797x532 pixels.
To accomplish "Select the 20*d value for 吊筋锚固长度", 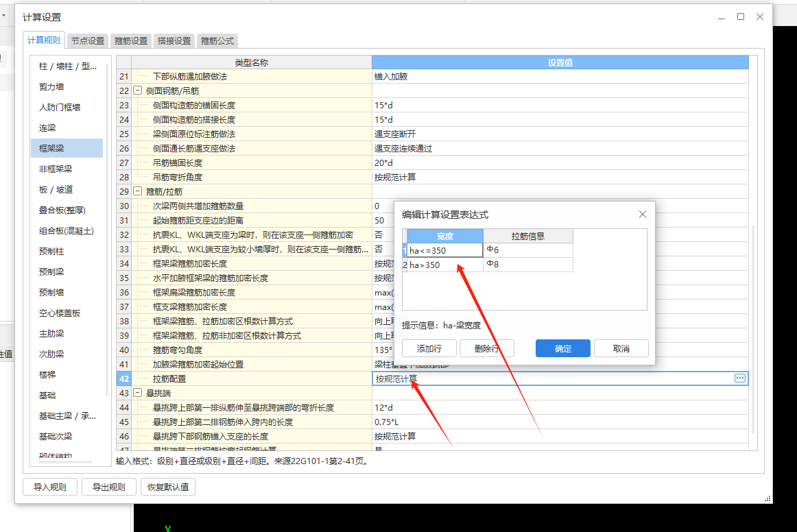I will point(560,162).
